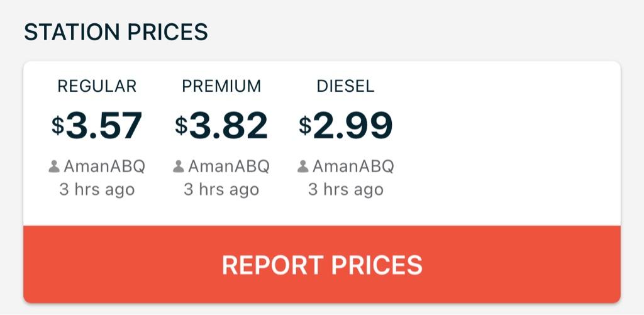
Task: Open AmanABQ profile under Diesel
Action: (353, 167)
